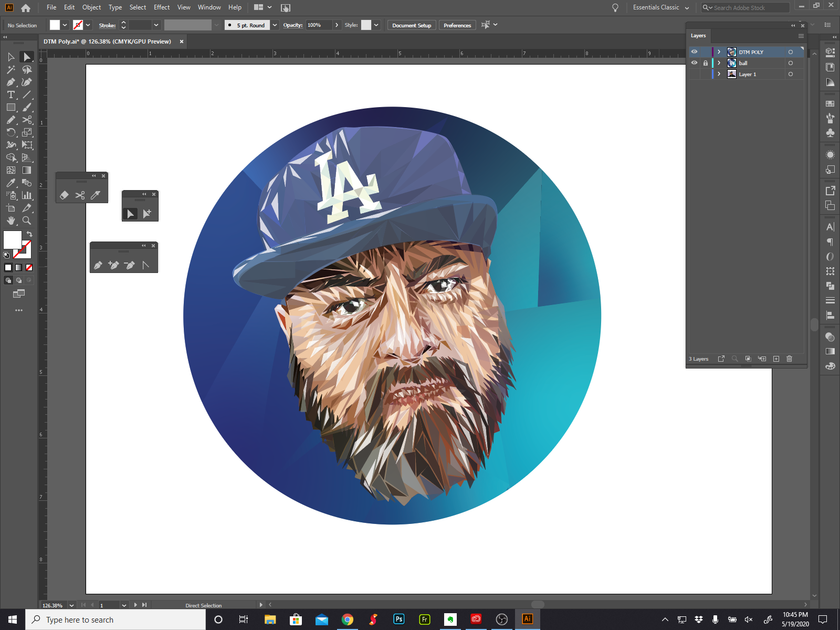Image resolution: width=840 pixels, height=630 pixels.
Task: Open the Effect menu
Action: [x=162, y=7]
